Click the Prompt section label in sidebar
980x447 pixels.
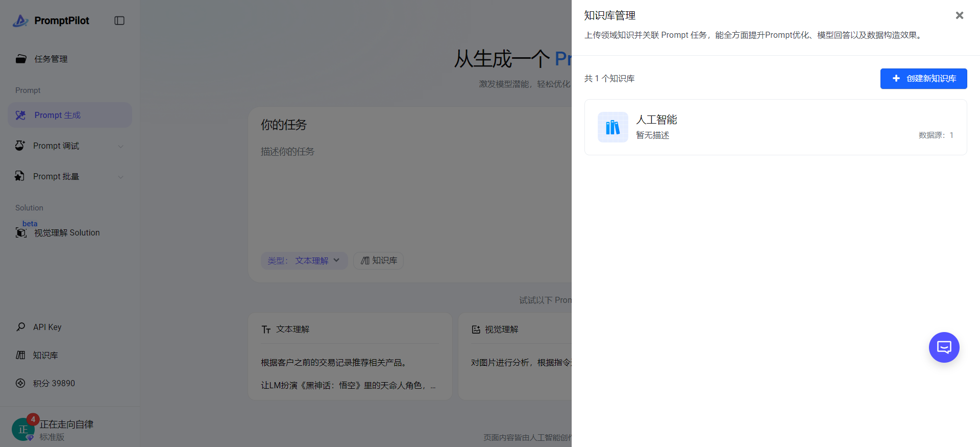point(28,90)
